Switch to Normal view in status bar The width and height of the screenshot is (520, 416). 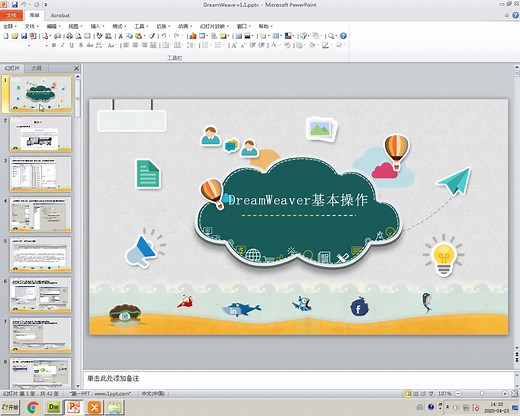pos(408,394)
